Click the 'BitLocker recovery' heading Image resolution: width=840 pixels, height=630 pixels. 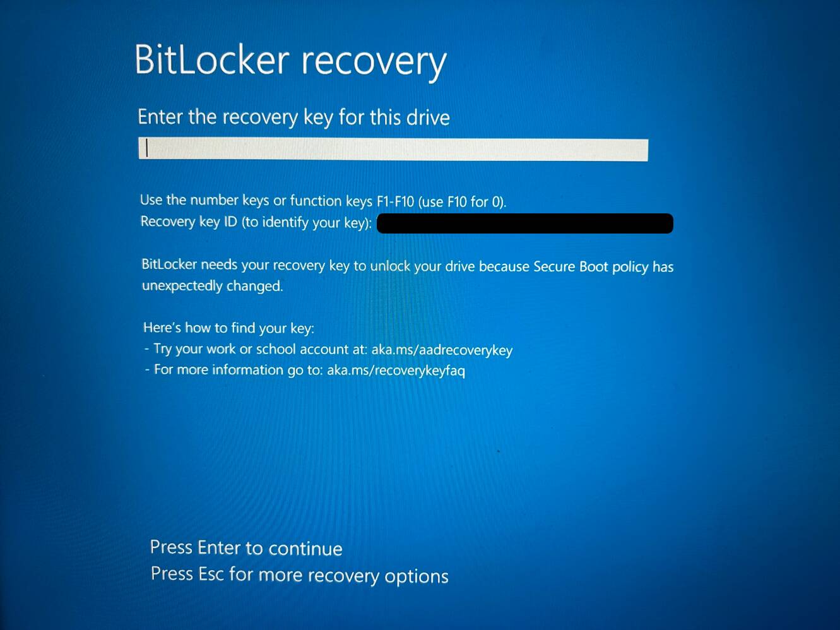290,62
